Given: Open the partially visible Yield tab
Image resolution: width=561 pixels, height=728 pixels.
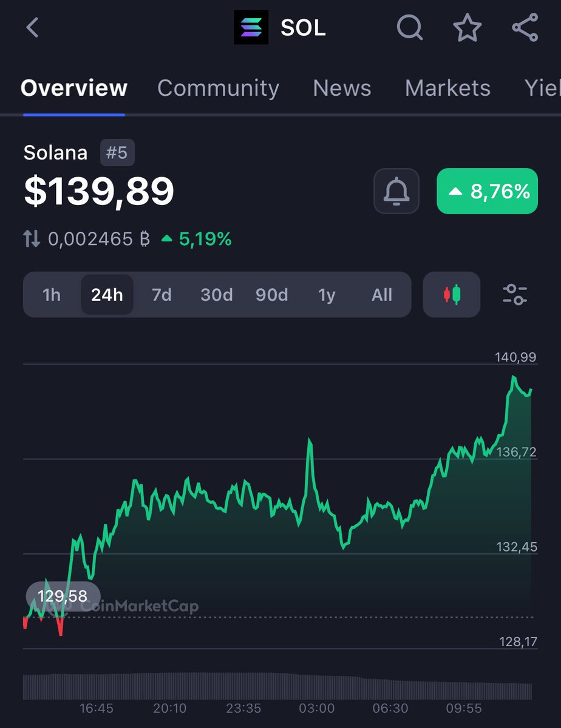Looking at the screenshot, I should pyautogui.click(x=542, y=89).
